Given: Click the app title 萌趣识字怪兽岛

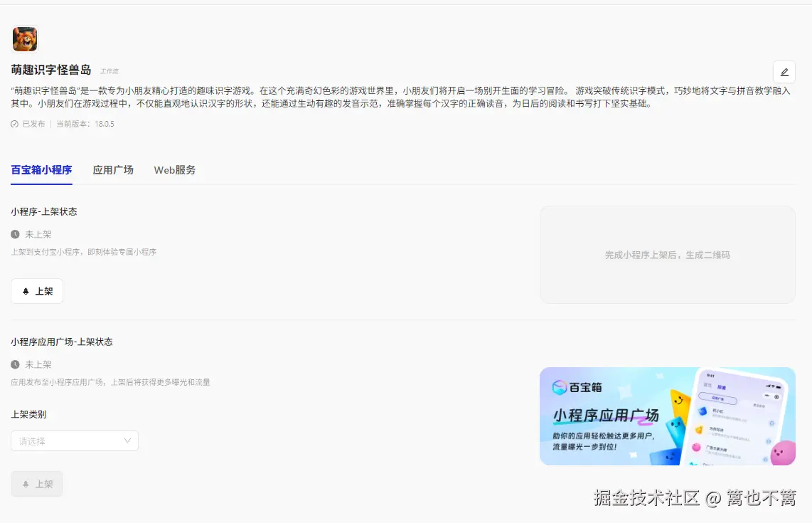Looking at the screenshot, I should pyautogui.click(x=51, y=70).
